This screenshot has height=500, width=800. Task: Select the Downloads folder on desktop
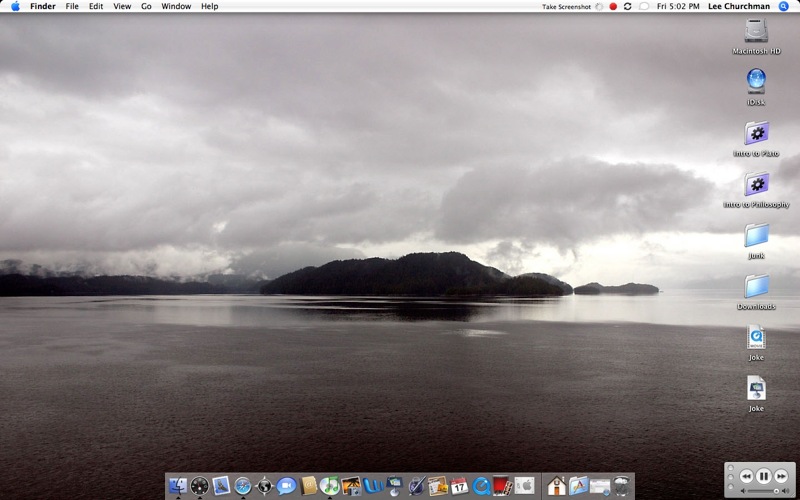click(x=756, y=288)
